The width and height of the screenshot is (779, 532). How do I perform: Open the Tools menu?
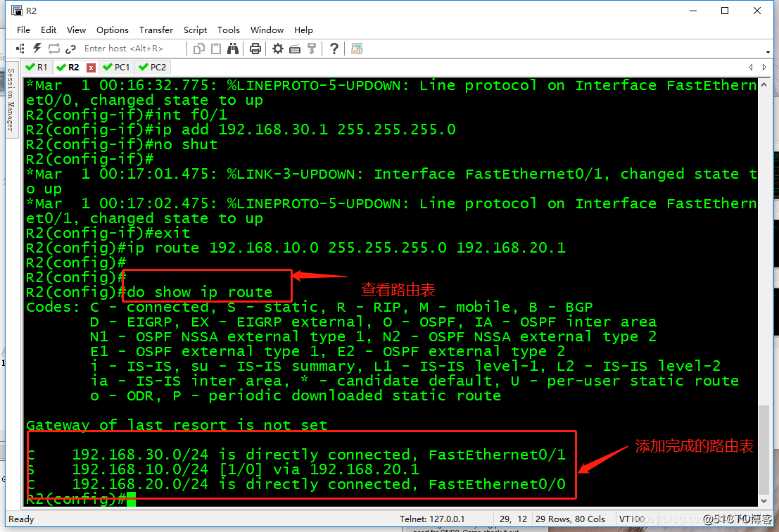tap(228, 30)
